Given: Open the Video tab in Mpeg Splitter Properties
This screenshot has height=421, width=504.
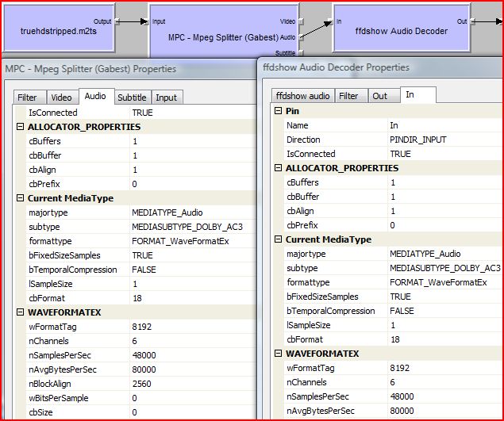Looking at the screenshot, I should pos(61,98).
